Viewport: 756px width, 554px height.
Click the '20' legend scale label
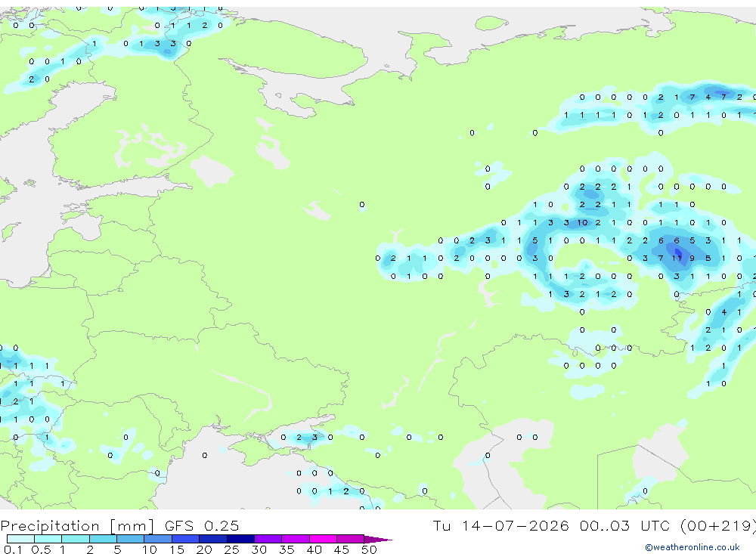(204, 549)
